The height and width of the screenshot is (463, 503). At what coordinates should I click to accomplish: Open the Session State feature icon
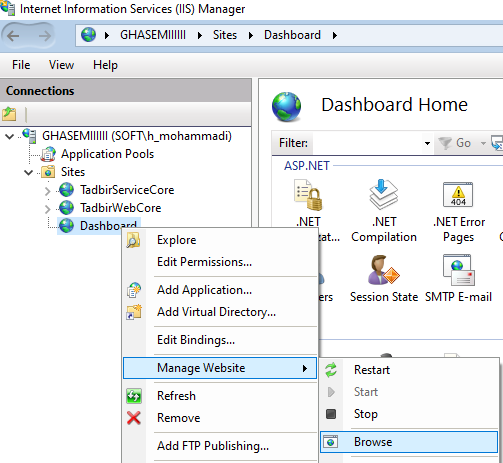coord(383,270)
